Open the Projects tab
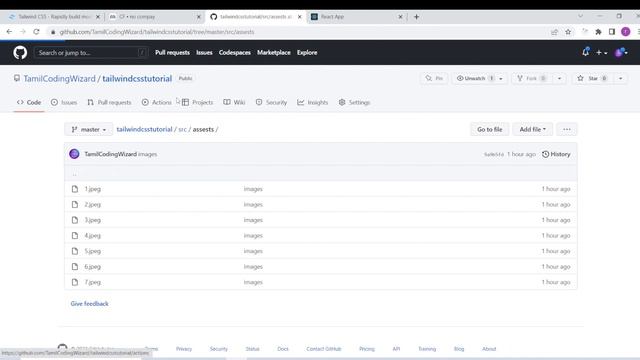The image size is (640, 360). [x=198, y=102]
